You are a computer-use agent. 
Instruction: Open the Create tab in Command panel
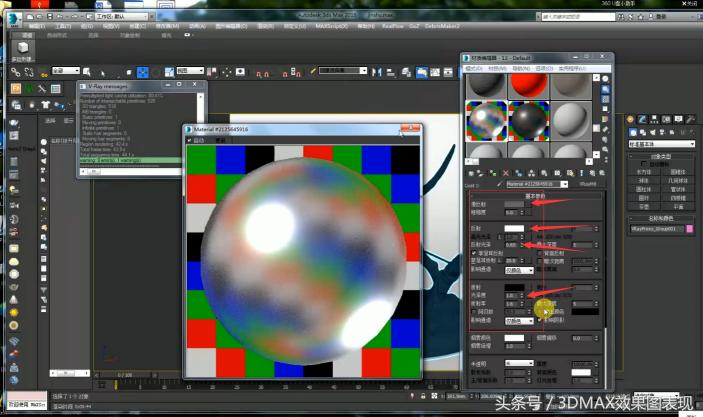click(630, 119)
